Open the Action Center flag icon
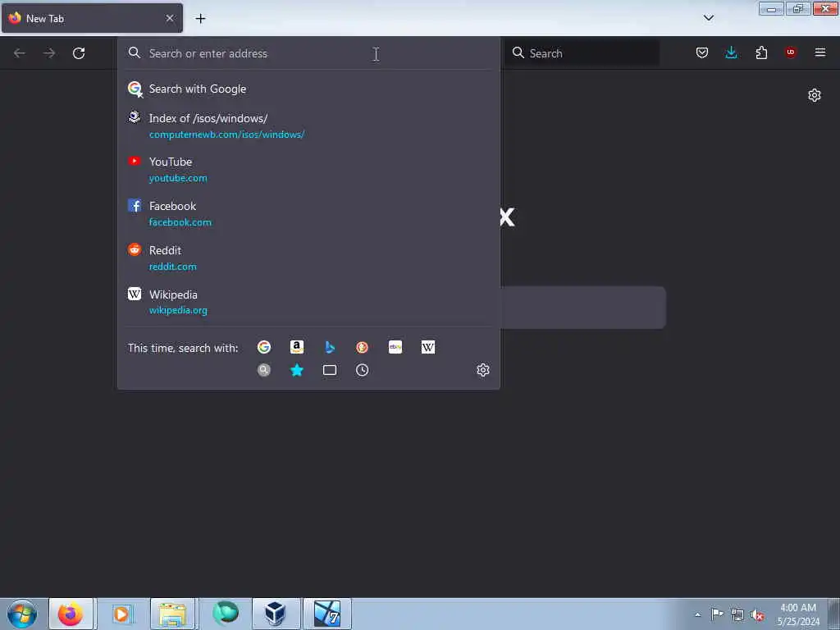The image size is (840, 630). 717,614
